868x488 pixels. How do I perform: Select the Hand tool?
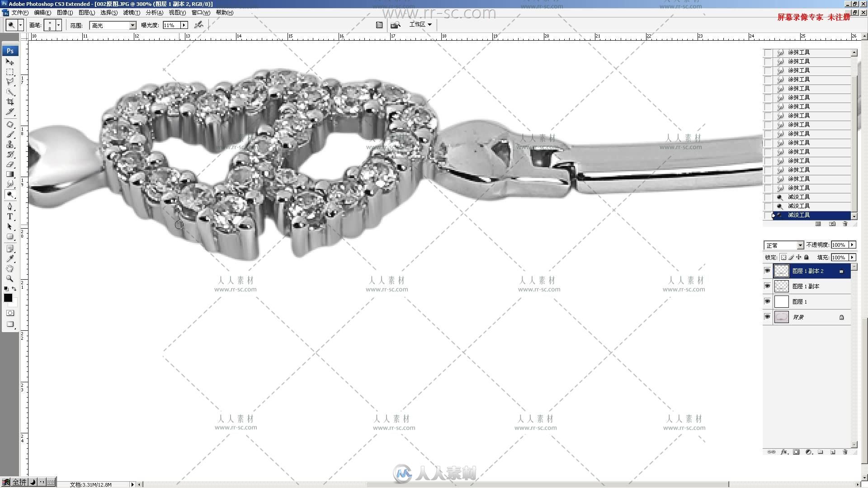pos(10,269)
